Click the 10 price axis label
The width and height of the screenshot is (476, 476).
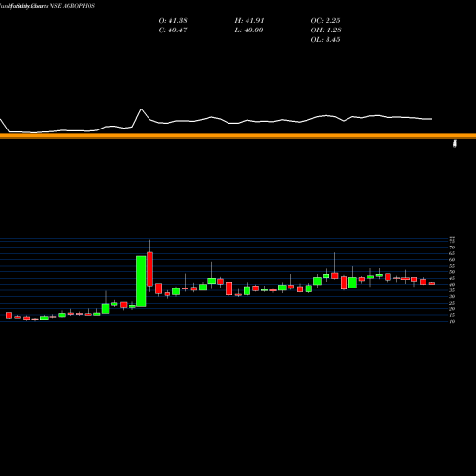point(452,322)
